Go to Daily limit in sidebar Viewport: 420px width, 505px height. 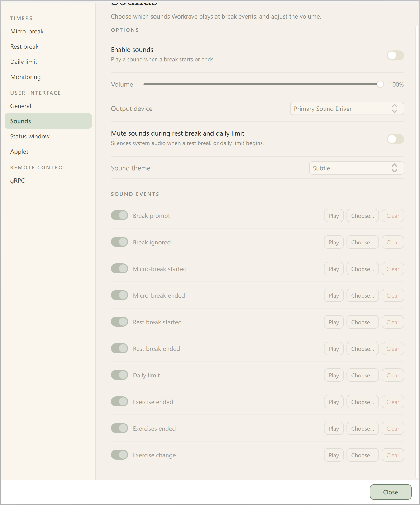coord(48,62)
